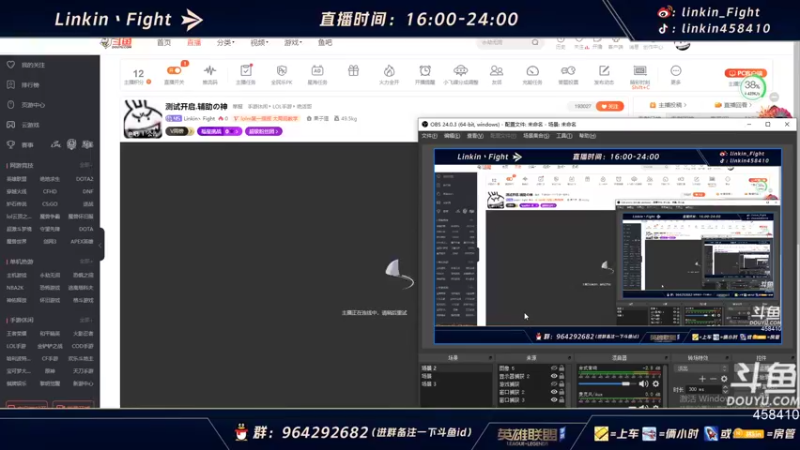Open the 工具 menu in OBS
The width and height of the screenshot is (800, 450).
(x=564, y=136)
